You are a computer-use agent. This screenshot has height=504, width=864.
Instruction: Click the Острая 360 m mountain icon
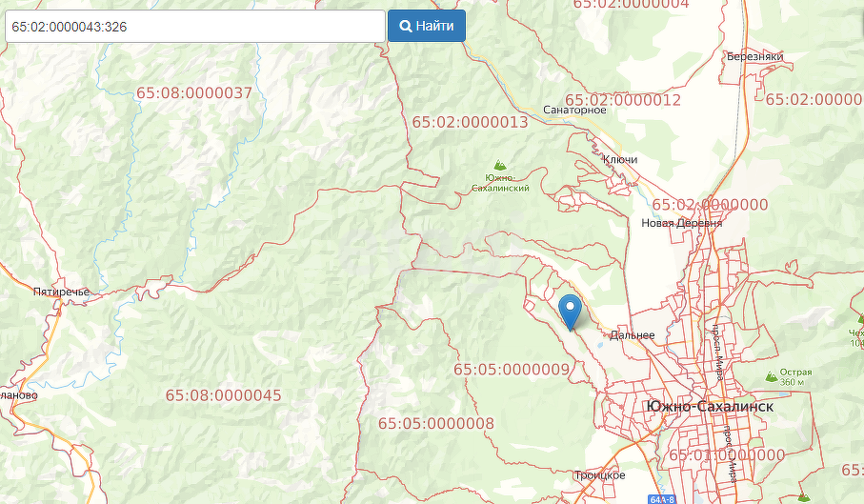click(x=772, y=377)
